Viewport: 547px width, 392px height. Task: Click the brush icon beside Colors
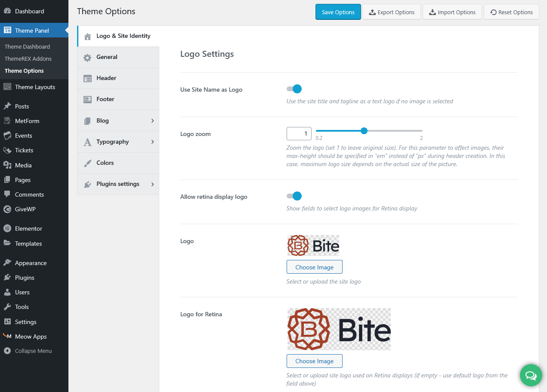point(88,163)
